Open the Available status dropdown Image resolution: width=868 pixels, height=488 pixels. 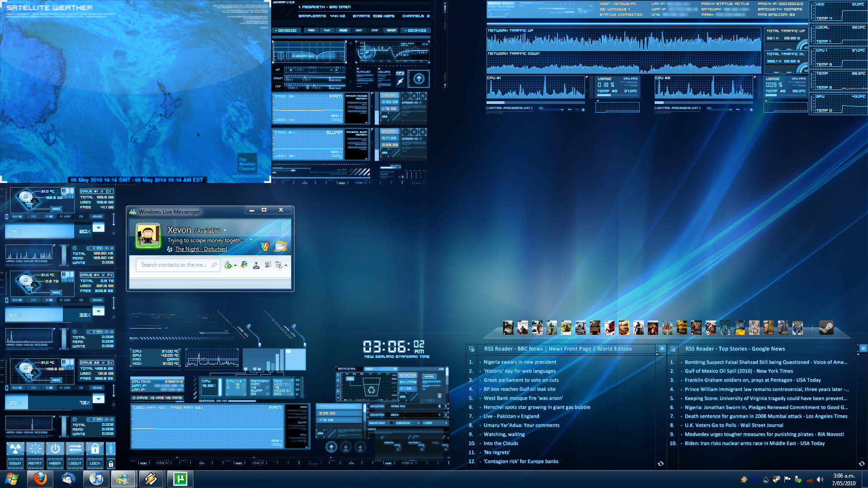click(225, 230)
